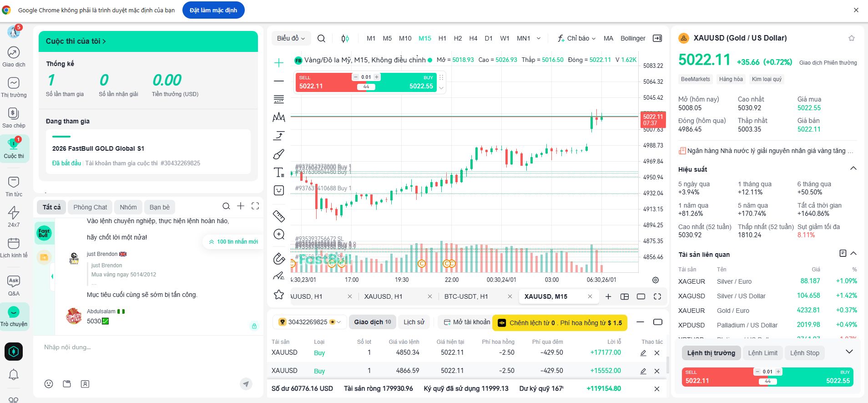Toggle XAUUSD favorite star
Image resolution: width=868 pixels, height=403 pixels.
click(x=852, y=38)
